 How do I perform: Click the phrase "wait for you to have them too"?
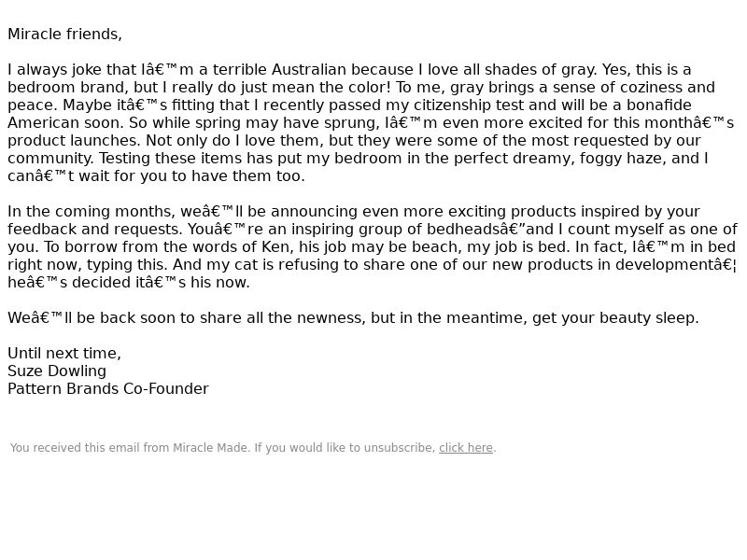tap(191, 176)
